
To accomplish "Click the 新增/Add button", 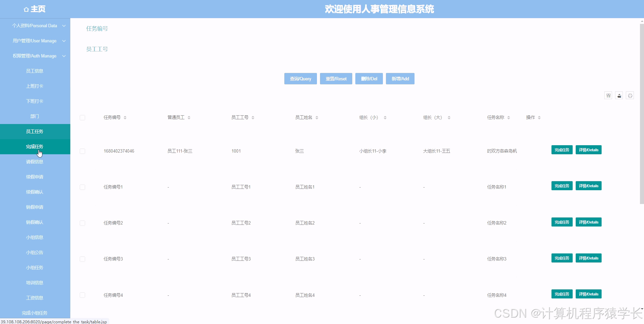I will tap(400, 78).
